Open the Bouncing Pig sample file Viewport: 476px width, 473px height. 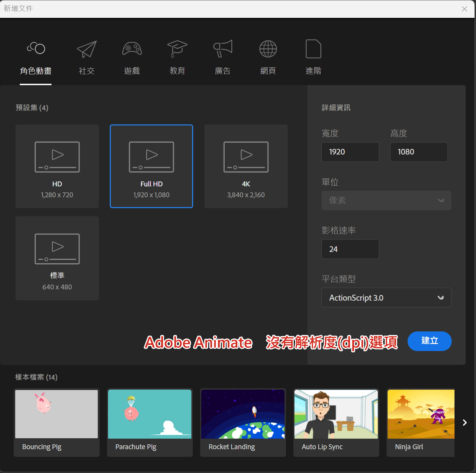tap(57, 422)
